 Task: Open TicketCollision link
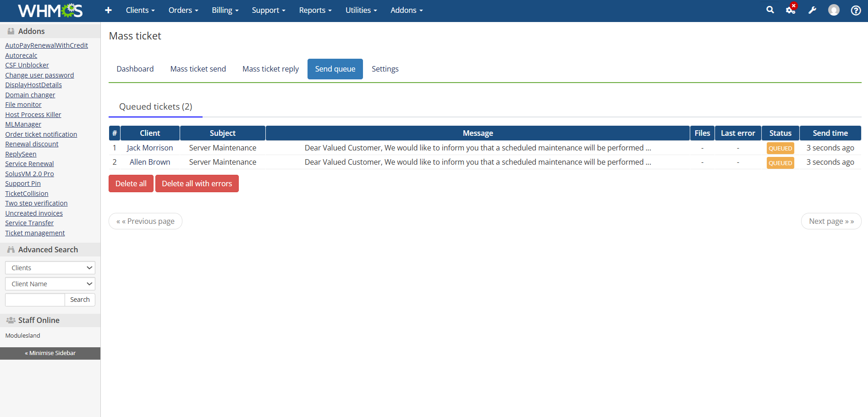tap(27, 194)
